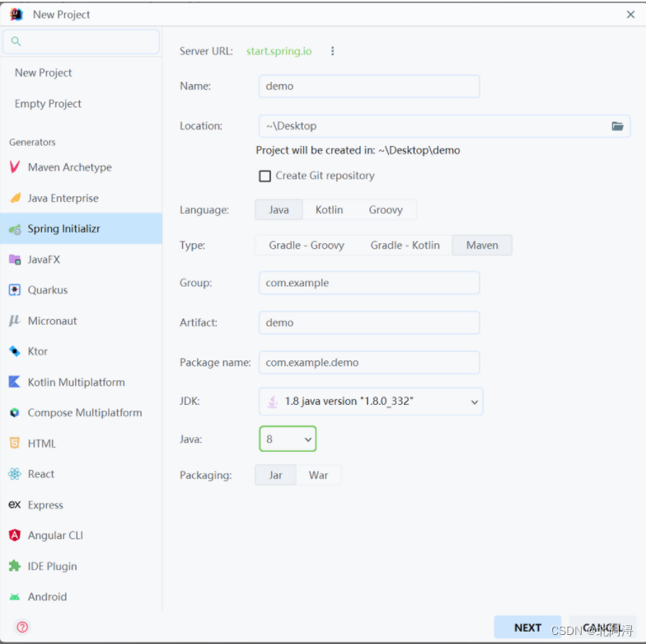This screenshot has height=644, width=646.
Task: Set packaging to Jar
Action: (275, 475)
